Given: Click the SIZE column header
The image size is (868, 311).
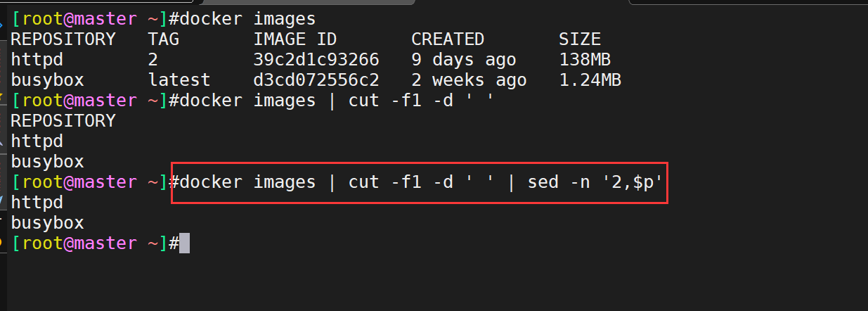Looking at the screenshot, I should coord(580,39).
